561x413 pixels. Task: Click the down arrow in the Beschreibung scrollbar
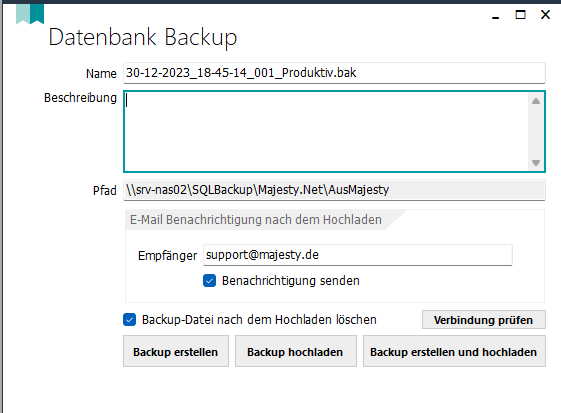pos(536,163)
